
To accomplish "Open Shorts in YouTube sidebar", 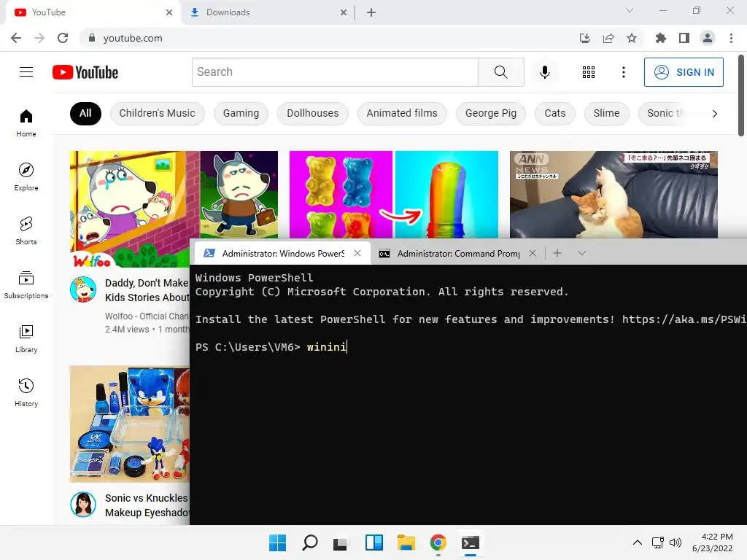I will pyautogui.click(x=26, y=230).
